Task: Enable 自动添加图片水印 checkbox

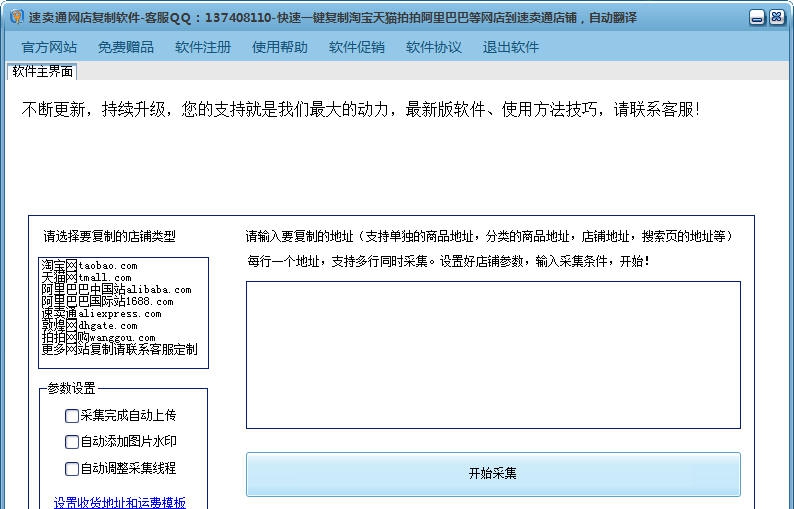Action: tap(72, 442)
